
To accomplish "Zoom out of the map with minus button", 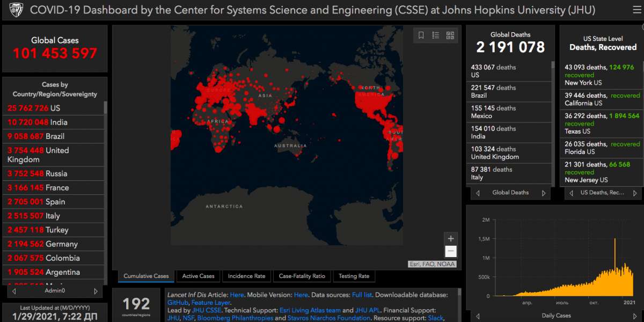I will click(x=451, y=251).
